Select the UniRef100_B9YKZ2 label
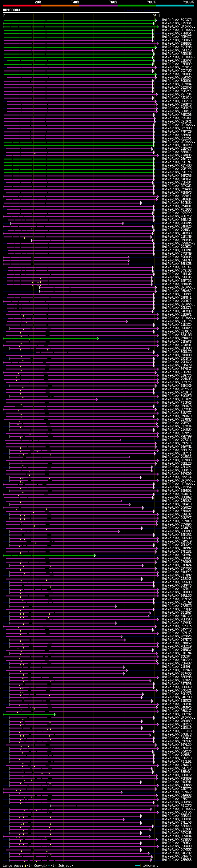The image size is (197, 868). click(x=177, y=792)
